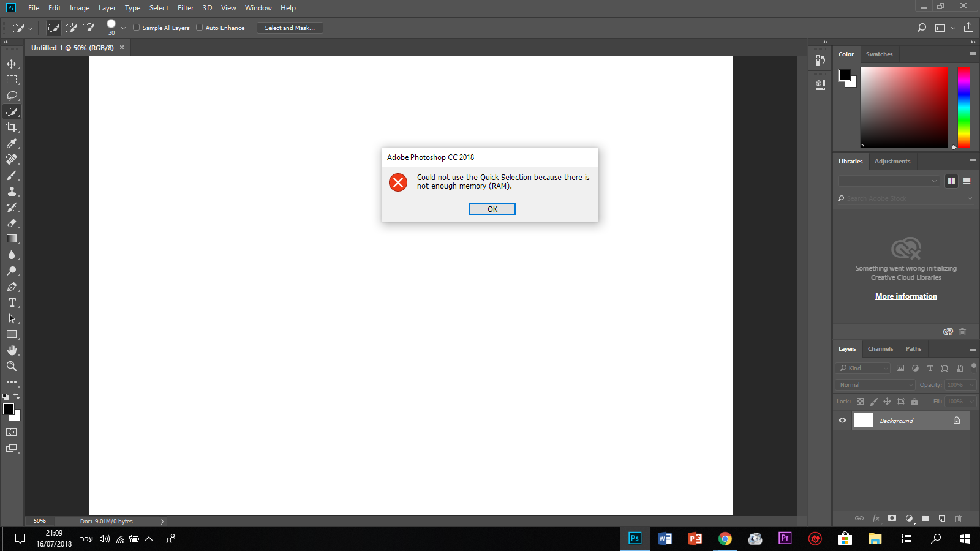Select the Gradient tool

pyautogui.click(x=12, y=239)
